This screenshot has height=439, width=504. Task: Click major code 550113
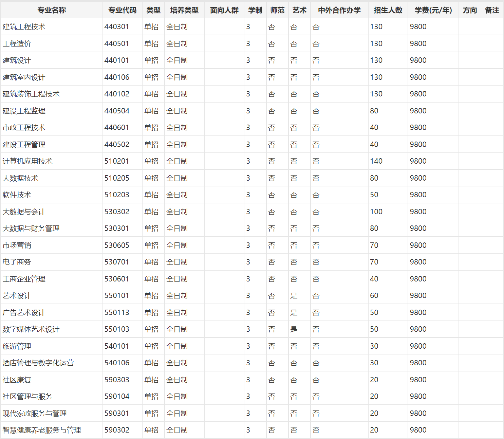click(x=117, y=312)
